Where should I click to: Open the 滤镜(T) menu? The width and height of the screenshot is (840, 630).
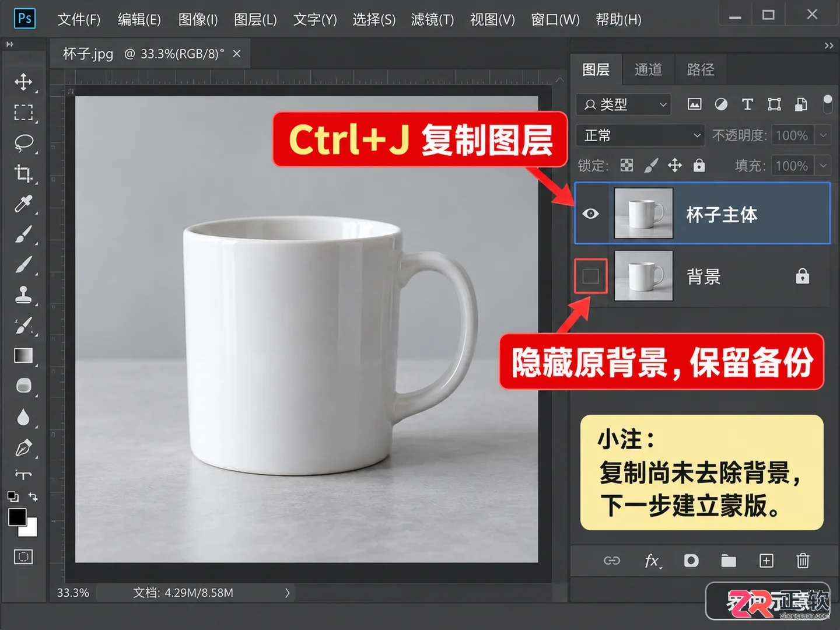tap(432, 20)
